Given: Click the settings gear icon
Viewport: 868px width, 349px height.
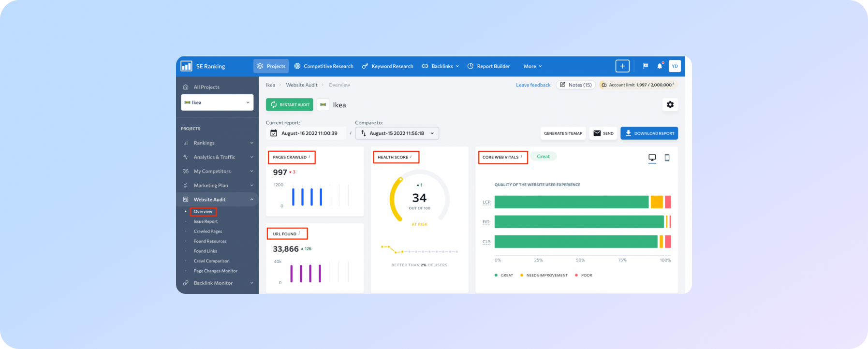Looking at the screenshot, I should (x=670, y=105).
